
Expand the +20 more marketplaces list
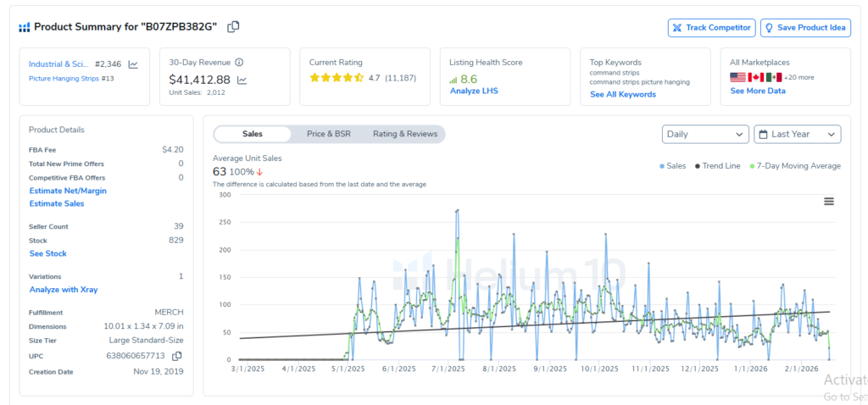[x=798, y=77]
